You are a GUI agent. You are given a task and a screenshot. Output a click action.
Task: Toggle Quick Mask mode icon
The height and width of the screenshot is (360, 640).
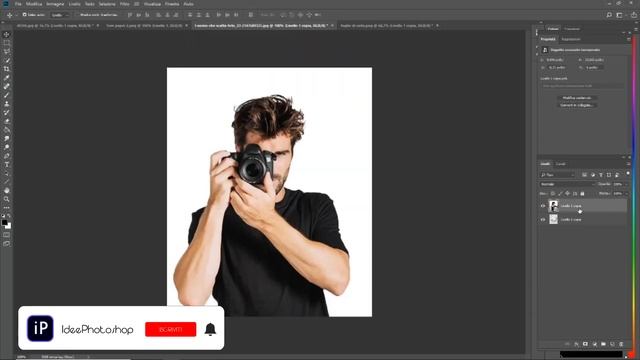tap(7, 235)
